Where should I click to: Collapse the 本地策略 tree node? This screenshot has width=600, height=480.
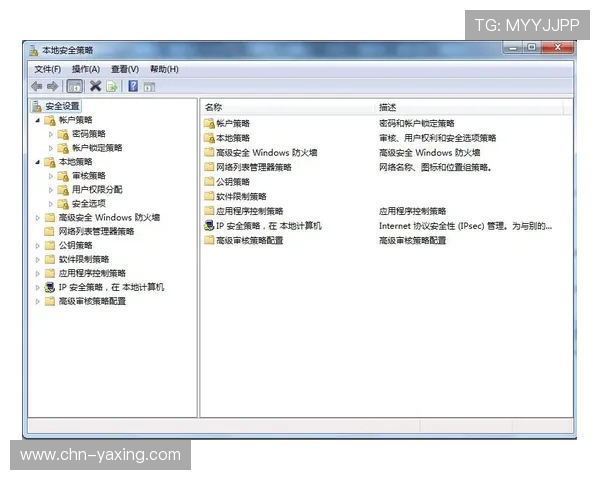tap(38, 162)
